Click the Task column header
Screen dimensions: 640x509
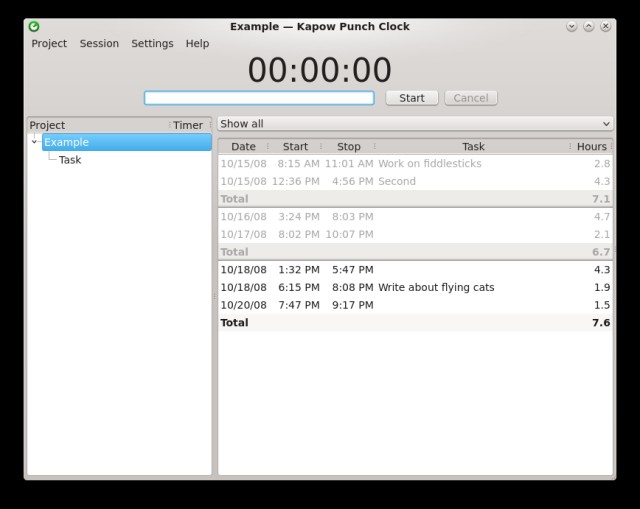[x=473, y=147]
